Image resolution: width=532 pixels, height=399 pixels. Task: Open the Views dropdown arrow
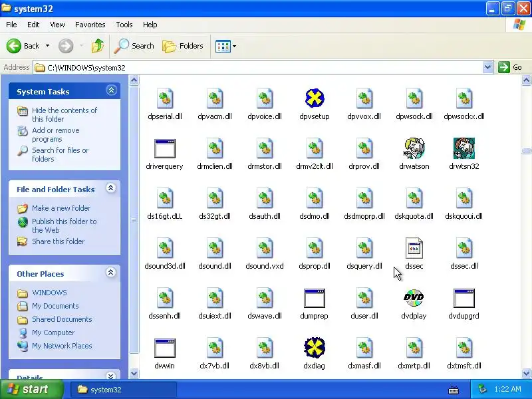(235, 46)
